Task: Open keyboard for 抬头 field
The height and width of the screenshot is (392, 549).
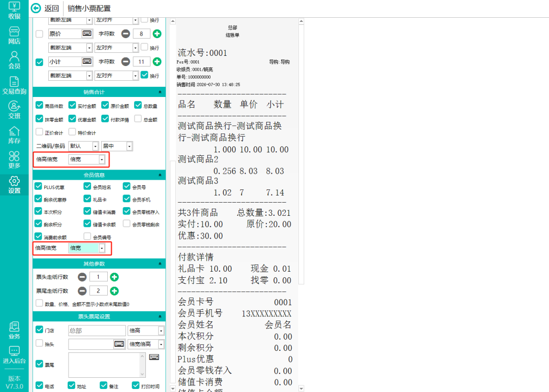Action: click(119, 344)
